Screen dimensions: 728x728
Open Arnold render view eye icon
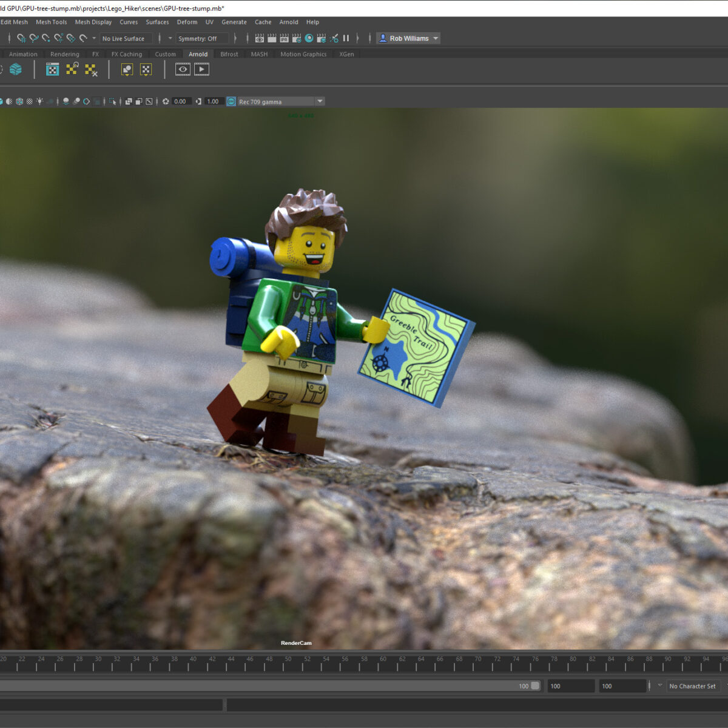[x=183, y=69]
